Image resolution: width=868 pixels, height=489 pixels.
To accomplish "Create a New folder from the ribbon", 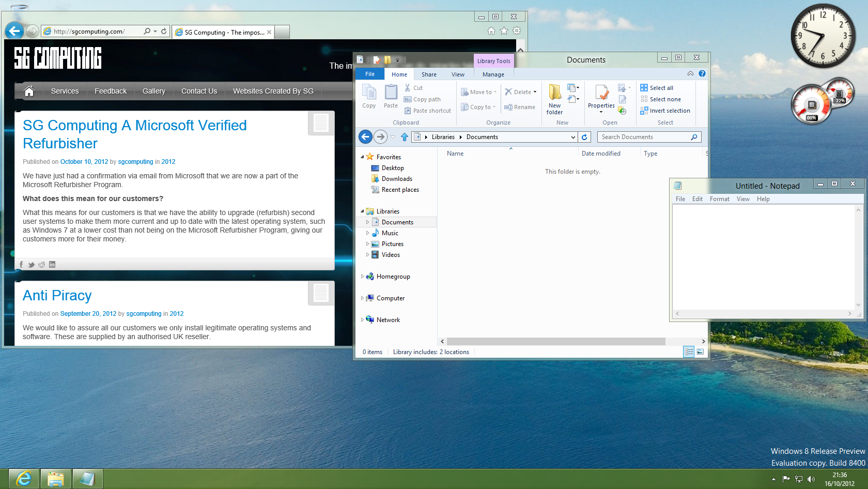I will click(x=554, y=99).
